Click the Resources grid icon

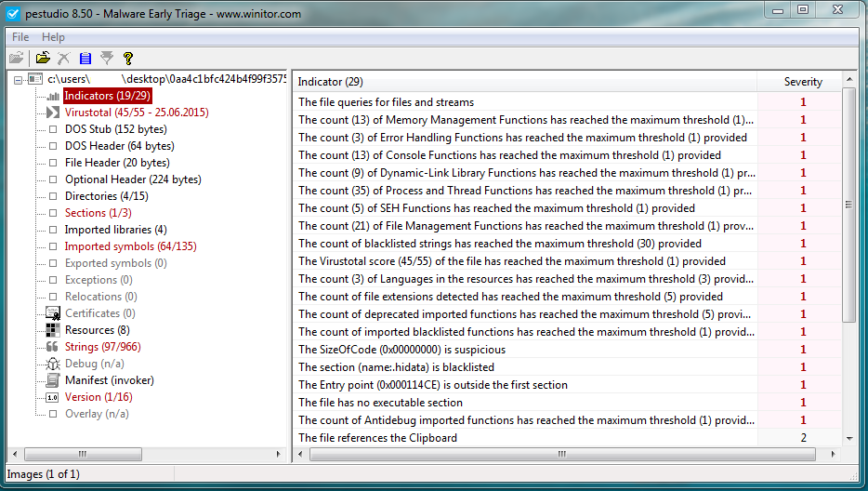(x=53, y=330)
